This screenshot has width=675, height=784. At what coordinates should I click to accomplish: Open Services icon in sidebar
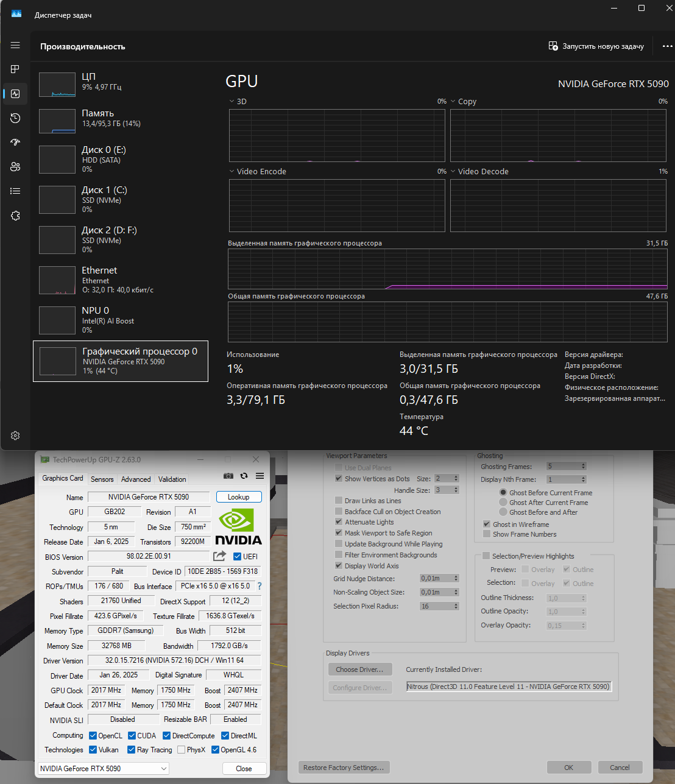(15, 216)
